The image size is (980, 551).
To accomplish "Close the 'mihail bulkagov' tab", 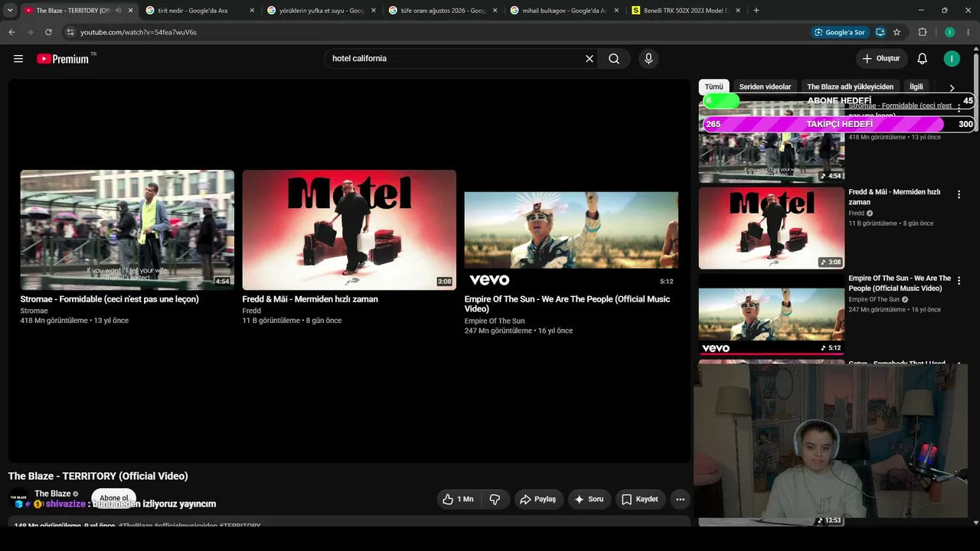I will 616,11.
